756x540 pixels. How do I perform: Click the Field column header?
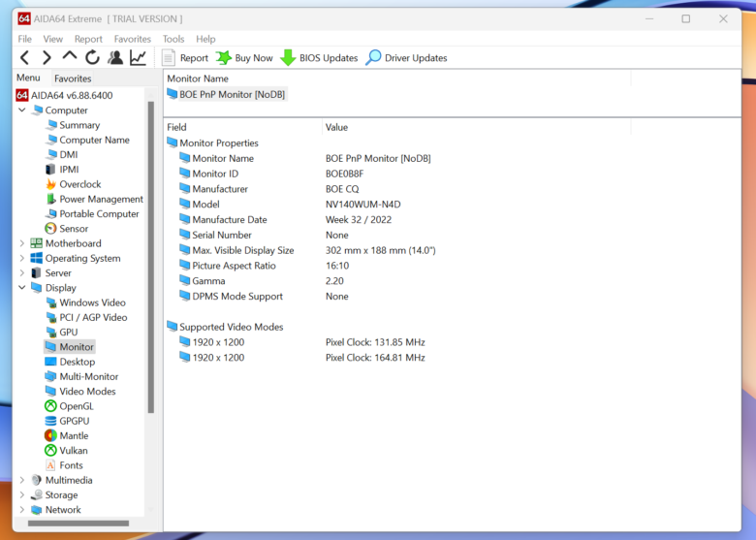click(x=242, y=127)
